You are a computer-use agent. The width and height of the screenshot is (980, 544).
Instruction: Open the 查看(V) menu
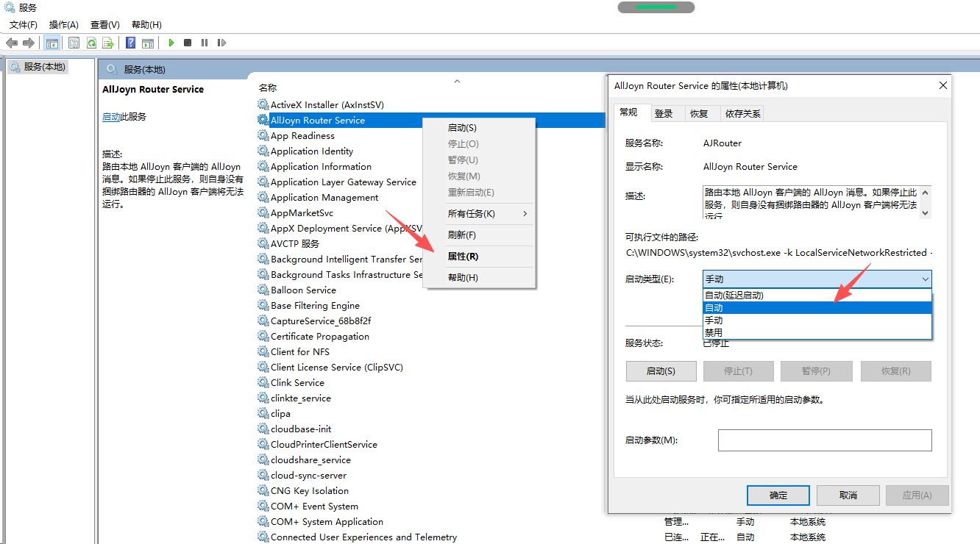point(105,25)
